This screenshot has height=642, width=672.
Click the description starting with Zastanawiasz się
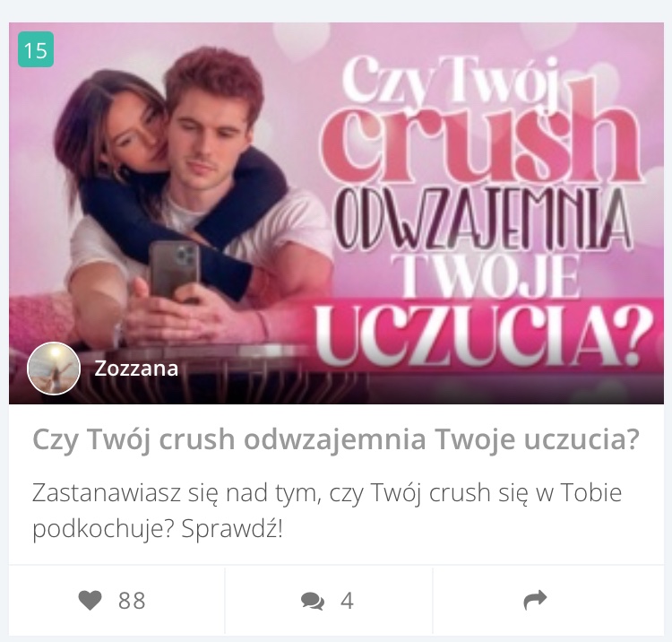coord(327,510)
